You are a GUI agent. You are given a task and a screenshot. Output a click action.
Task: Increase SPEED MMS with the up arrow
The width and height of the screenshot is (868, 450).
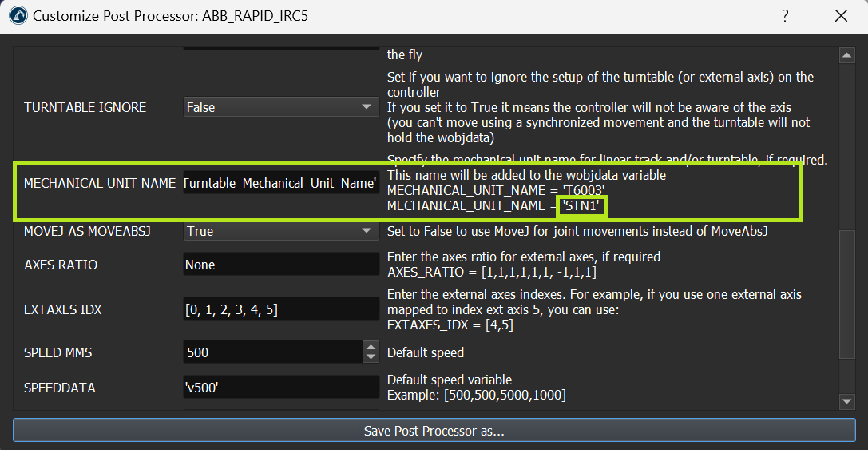pos(371,348)
